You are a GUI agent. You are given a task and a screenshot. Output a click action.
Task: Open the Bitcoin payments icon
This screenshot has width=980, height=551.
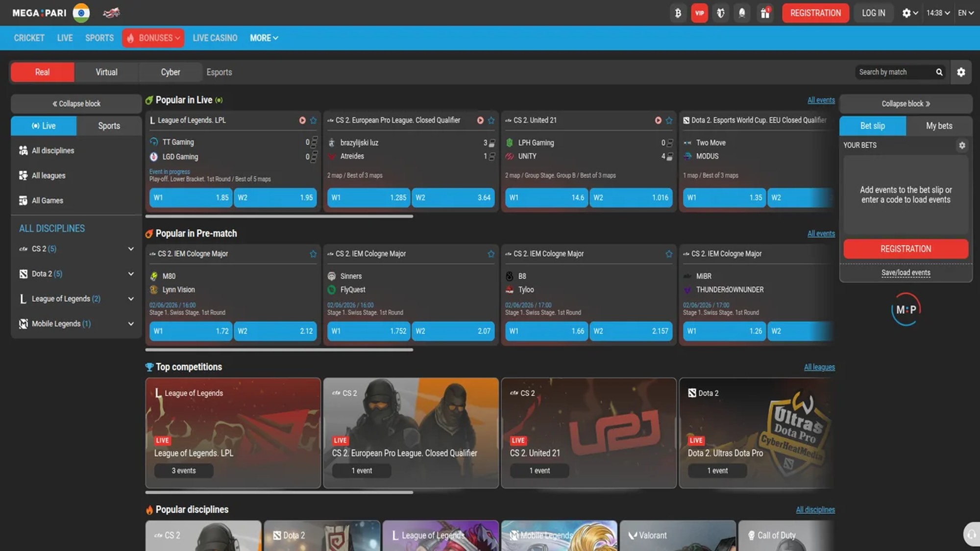(x=678, y=13)
